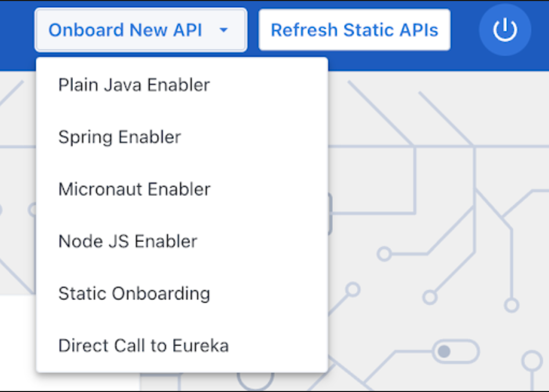Click the Spring Enabler dropdown row
Screen dimensions: 549x392
(x=119, y=137)
